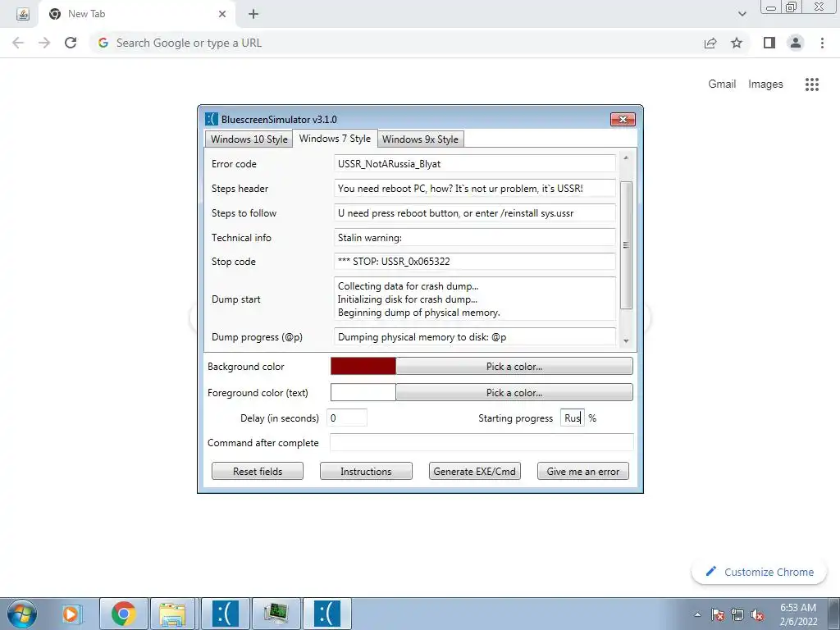The width and height of the screenshot is (840, 630).
Task: Click the scroll up arrow in the settings panel
Action: pyautogui.click(x=626, y=158)
